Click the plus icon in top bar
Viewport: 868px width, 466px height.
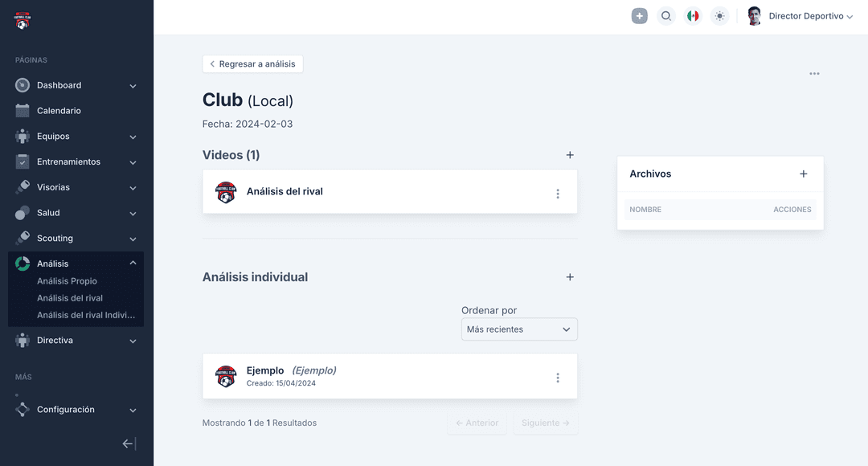click(x=640, y=16)
